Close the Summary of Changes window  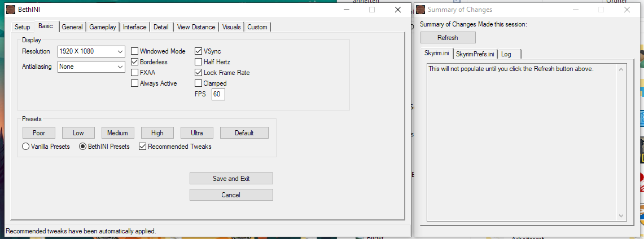[x=627, y=10]
